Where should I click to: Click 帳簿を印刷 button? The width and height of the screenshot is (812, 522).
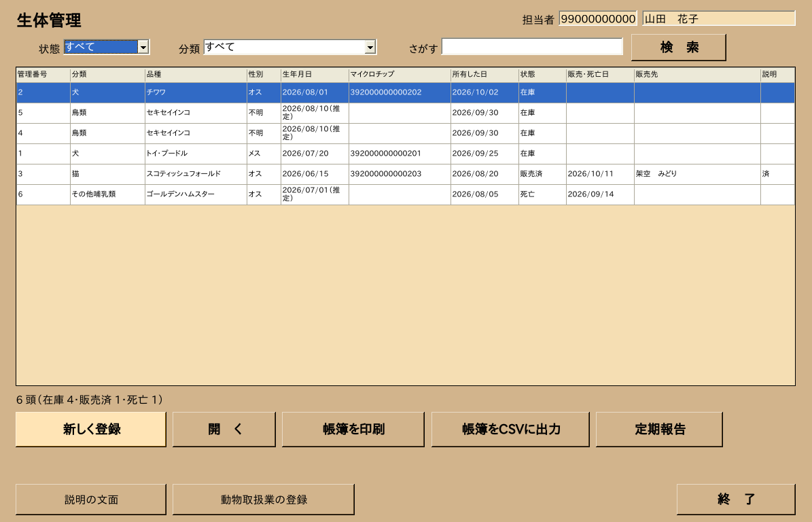(353, 430)
